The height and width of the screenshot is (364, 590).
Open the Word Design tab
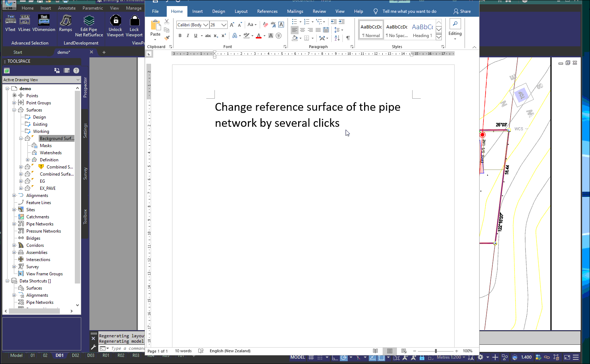pos(218,11)
